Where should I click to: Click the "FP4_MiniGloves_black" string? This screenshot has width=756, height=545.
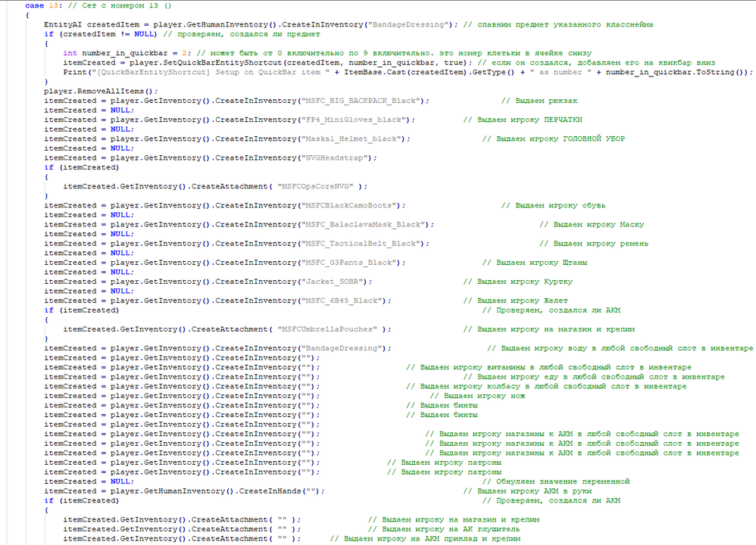354,120
